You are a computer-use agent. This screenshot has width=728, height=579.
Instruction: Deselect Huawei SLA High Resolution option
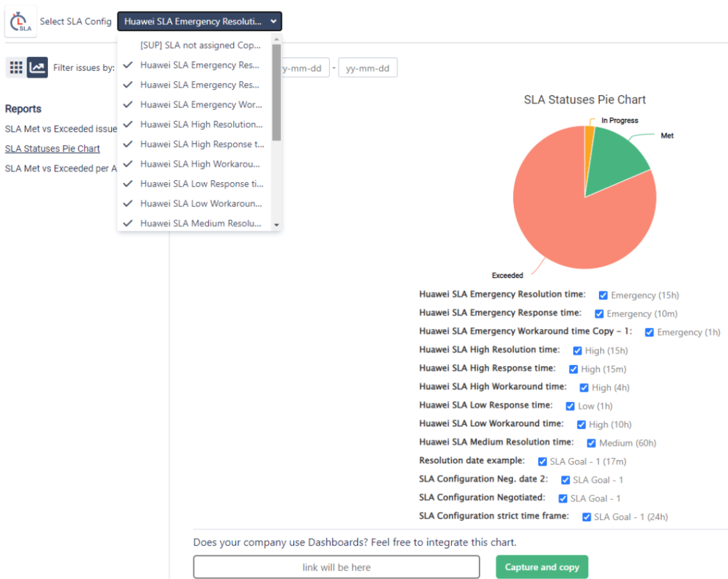(201, 125)
